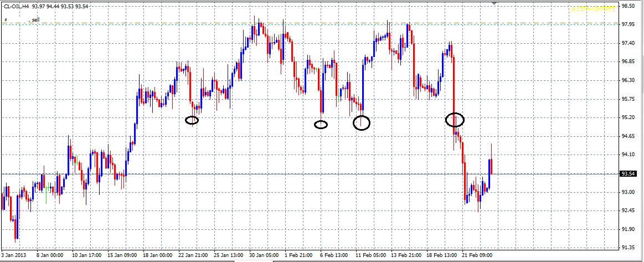The height and width of the screenshot is (262, 644).
Task: Click the CL-OIL,H4 chart title text
Action: point(16,7)
